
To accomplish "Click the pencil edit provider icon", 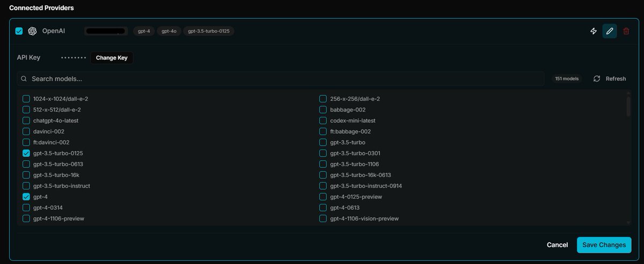I will click(610, 31).
